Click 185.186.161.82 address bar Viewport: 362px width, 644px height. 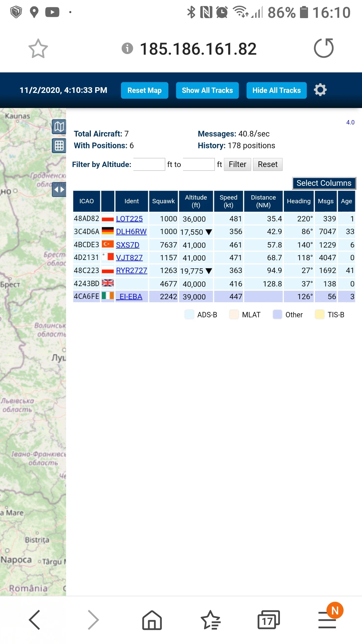click(198, 49)
